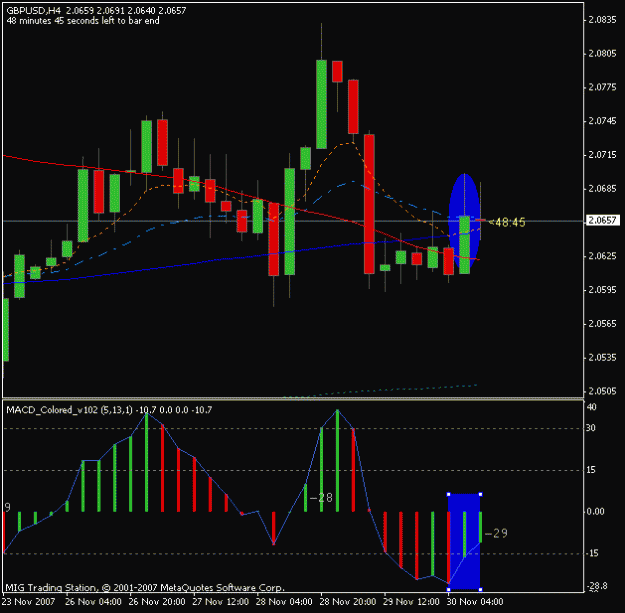Click the -29 label beside blue rectangle
Image resolution: width=625 pixels, height=613 pixels.
click(496, 534)
